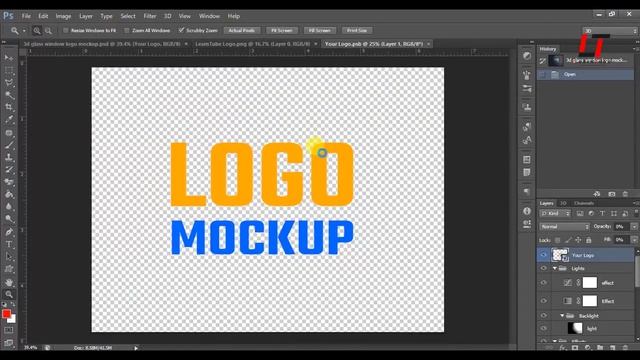This screenshot has height=360, width=640.
Task: Open the Fill slider dropdown
Action: pyautogui.click(x=634, y=240)
